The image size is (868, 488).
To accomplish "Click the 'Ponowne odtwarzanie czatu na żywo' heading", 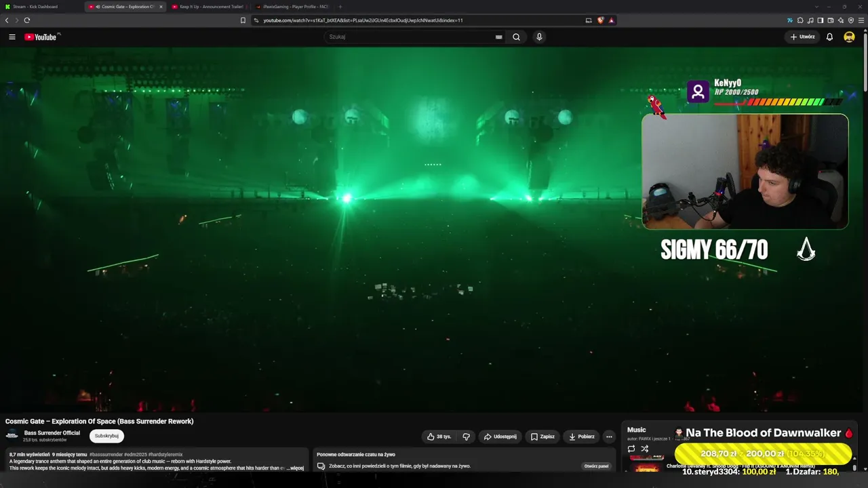I will 356,454.
